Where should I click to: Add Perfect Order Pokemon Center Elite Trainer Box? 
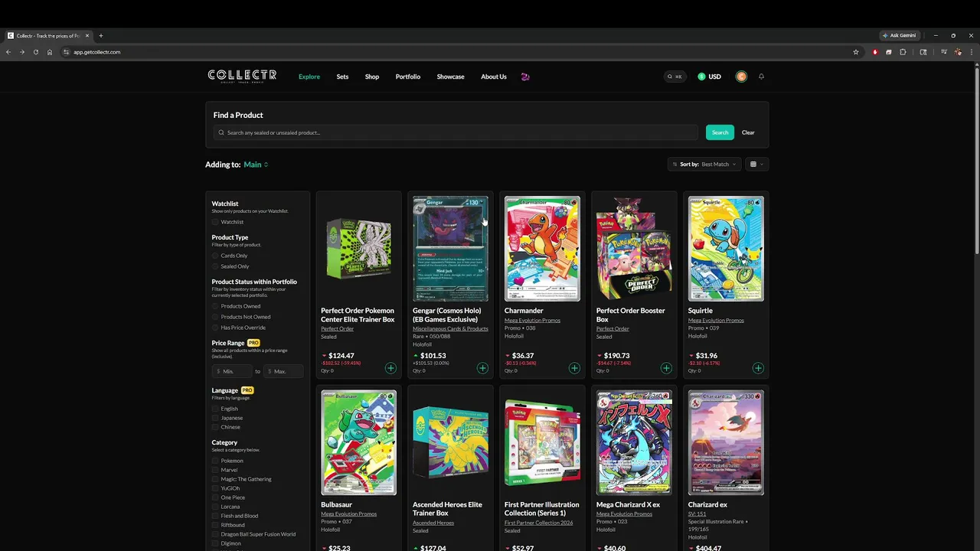coord(390,368)
